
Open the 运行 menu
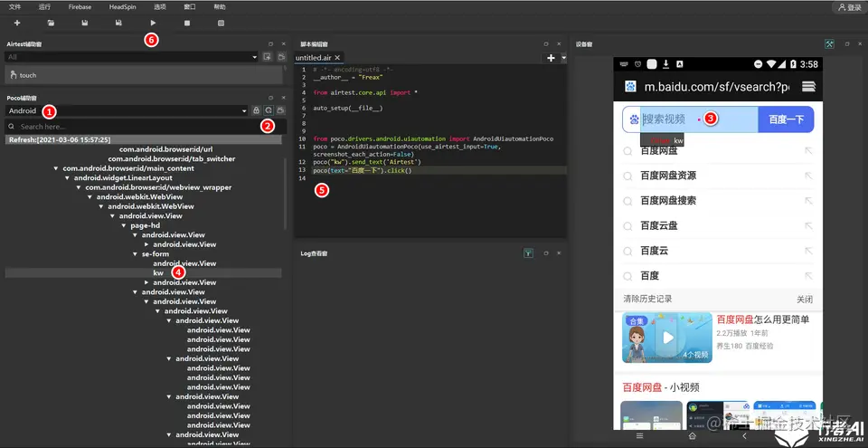tap(45, 7)
